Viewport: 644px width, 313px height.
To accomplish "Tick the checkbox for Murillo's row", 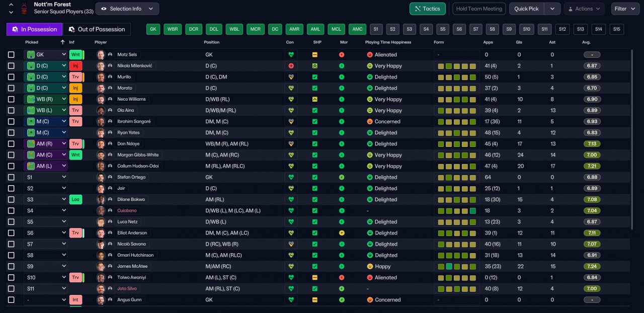I will click(x=11, y=77).
